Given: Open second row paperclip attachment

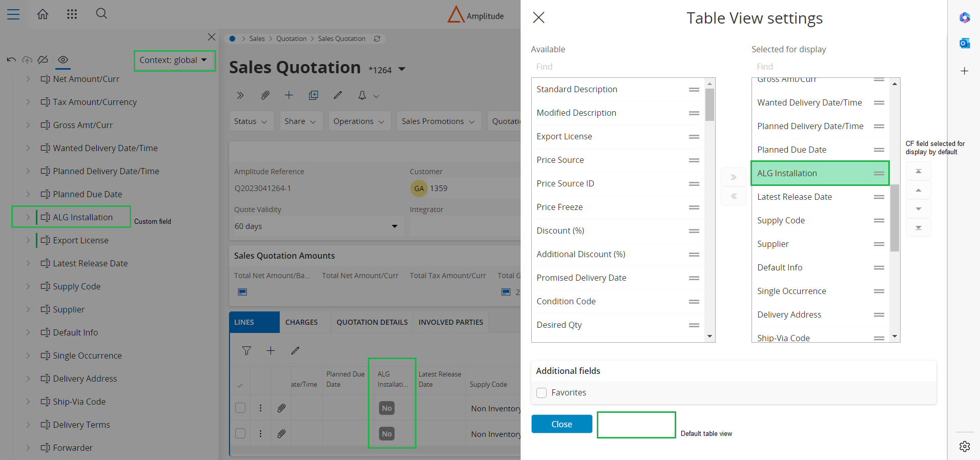Looking at the screenshot, I should 281,434.
